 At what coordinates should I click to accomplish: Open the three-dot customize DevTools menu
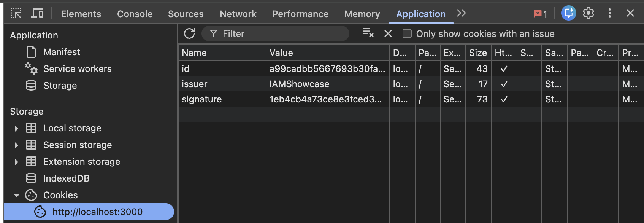(x=609, y=13)
